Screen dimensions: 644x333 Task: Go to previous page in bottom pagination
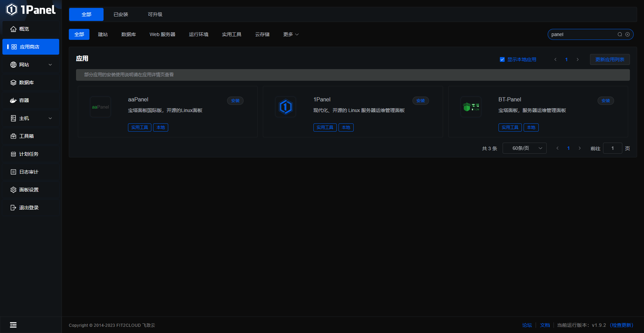pos(557,148)
